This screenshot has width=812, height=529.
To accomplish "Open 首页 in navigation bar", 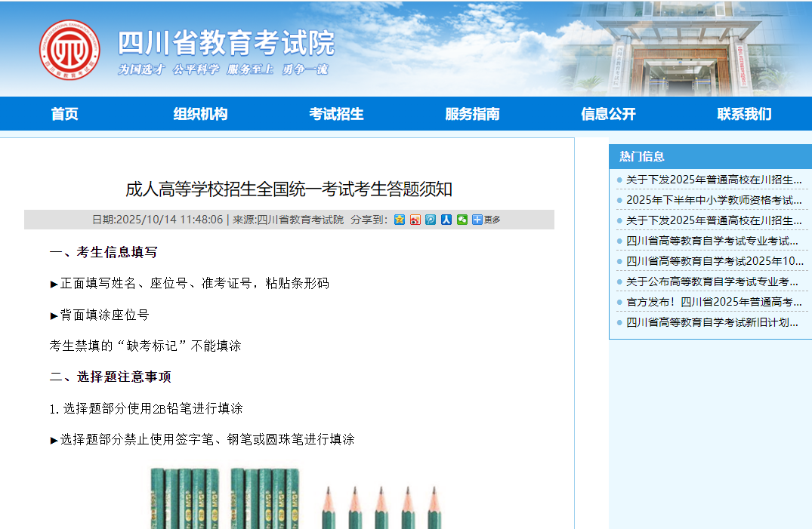I will (x=64, y=114).
